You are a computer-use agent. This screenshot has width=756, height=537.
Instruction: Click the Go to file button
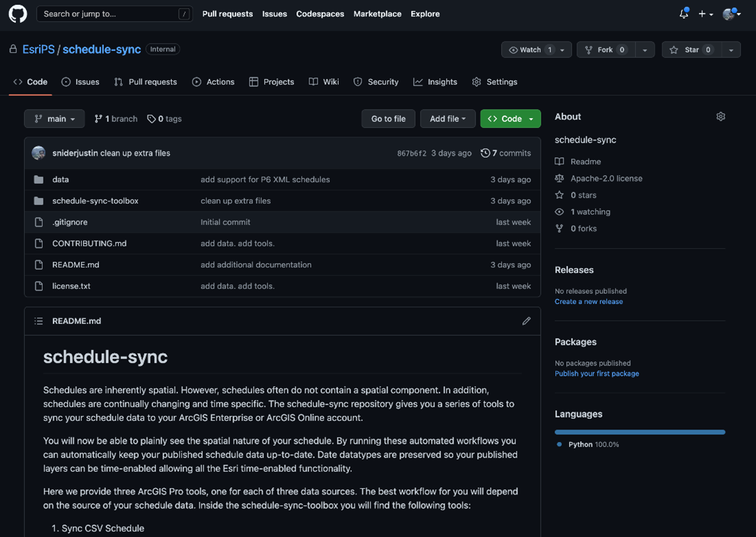[388, 118]
